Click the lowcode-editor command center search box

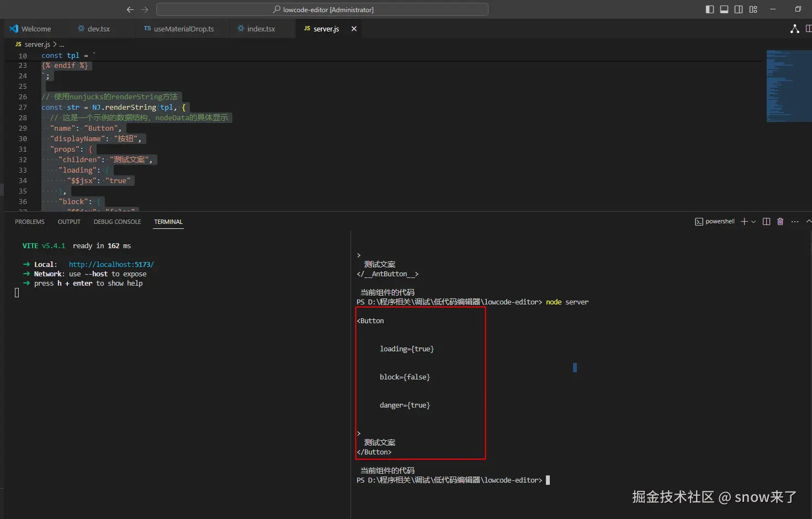[322, 9]
